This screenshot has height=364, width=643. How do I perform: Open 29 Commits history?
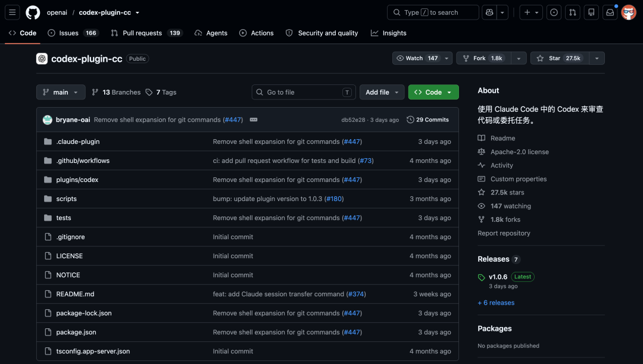[x=427, y=120]
